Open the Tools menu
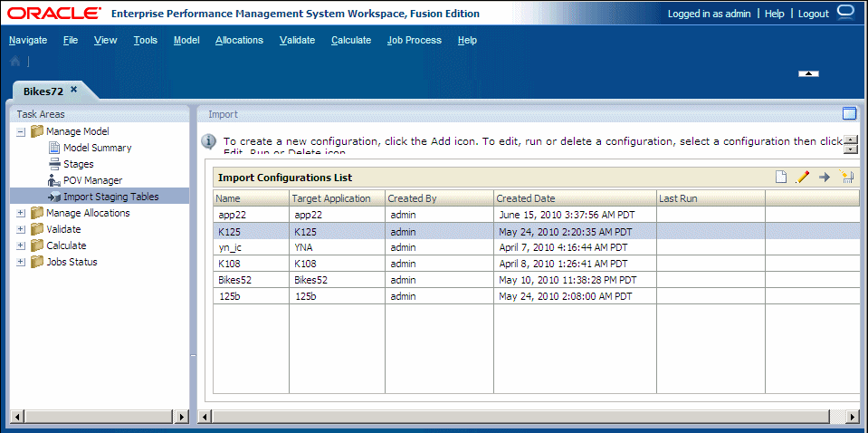868x433 pixels. tap(146, 40)
